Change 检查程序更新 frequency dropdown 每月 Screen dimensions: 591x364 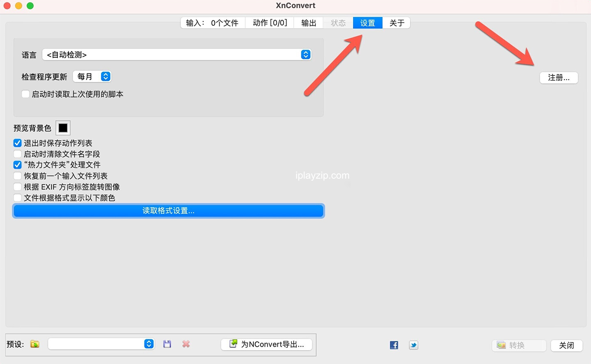pos(92,77)
